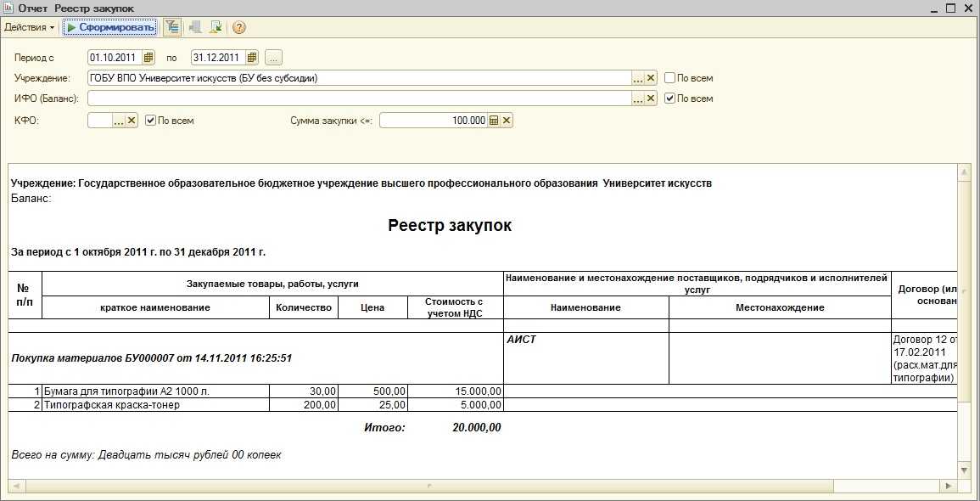Click the Бумага для типографии А2 1000 л. cell
The image size is (980, 501).
pos(155,391)
